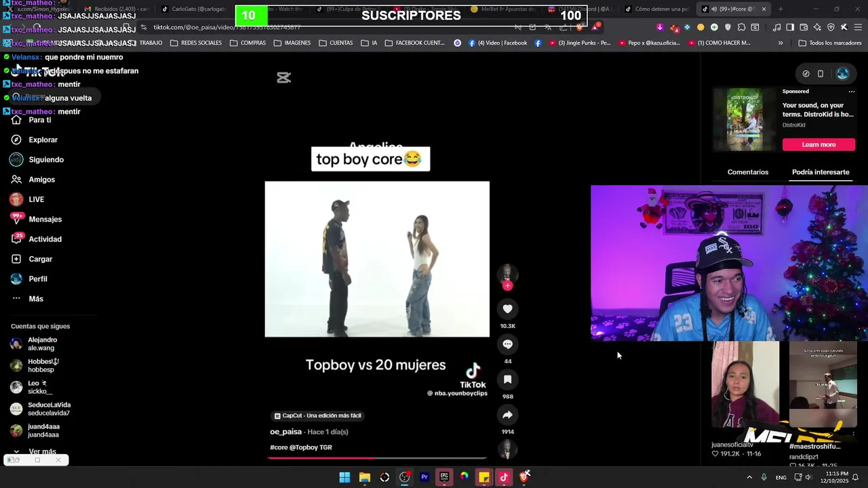Open the LIVE section
Screen dimensions: 868x488
coord(28,199)
